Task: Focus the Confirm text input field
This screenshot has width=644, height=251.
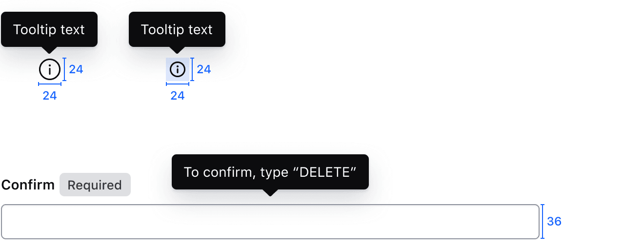Action: point(270,222)
